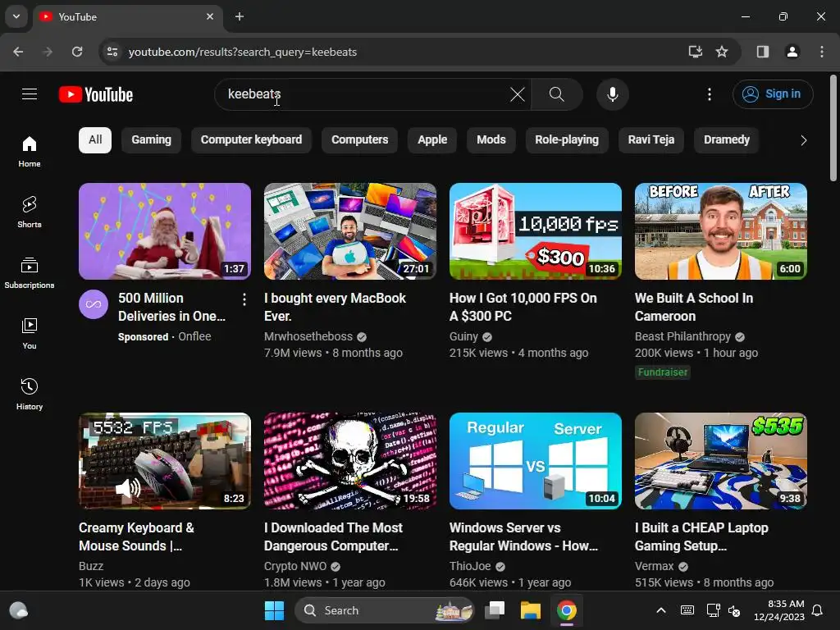View site information icon in address bar

(x=112, y=52)
